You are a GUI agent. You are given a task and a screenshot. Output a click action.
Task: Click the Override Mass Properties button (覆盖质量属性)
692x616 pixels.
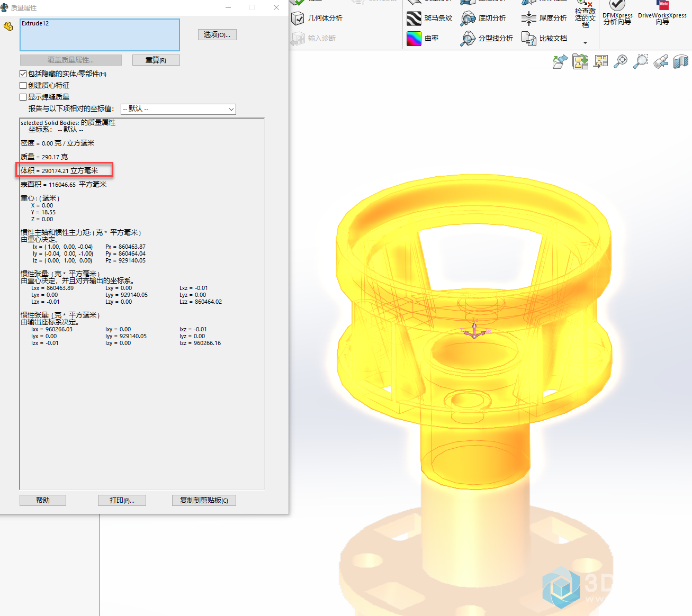tap(71, 60)
